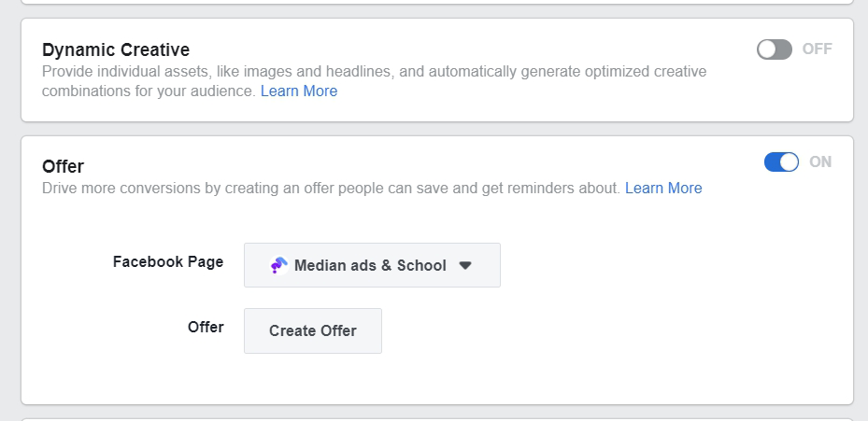
Task: Click the Offer section heading
Action: coord(63,166)
